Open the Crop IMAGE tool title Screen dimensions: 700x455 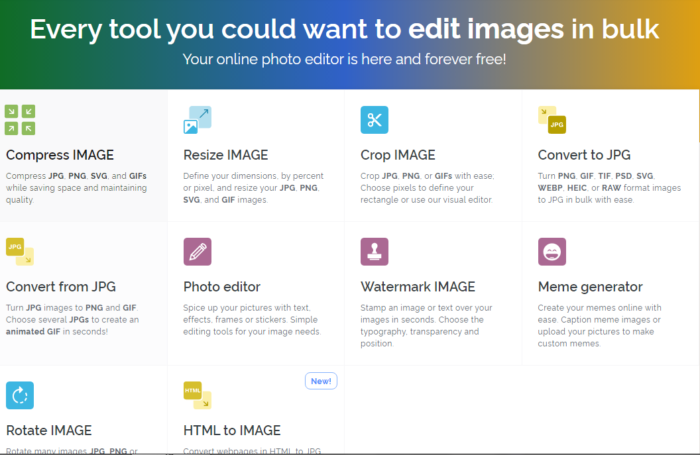(x=398, y=155)
